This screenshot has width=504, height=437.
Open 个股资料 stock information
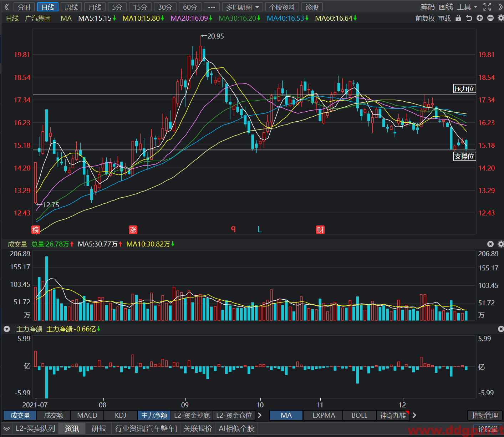pos(282,7)
